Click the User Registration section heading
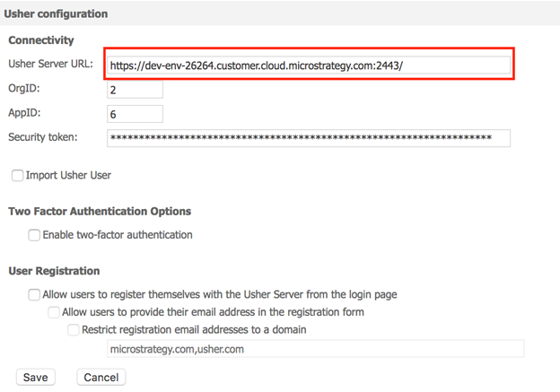Image resolution: width=560 pixels, height=392 pixels. point(54,271)
